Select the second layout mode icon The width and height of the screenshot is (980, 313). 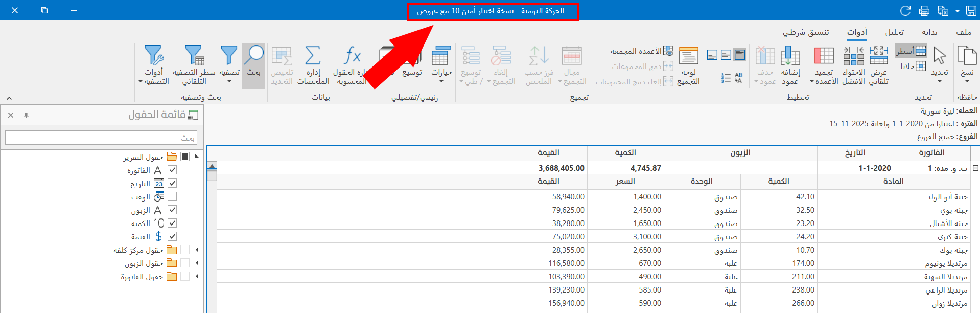point(726,55)
